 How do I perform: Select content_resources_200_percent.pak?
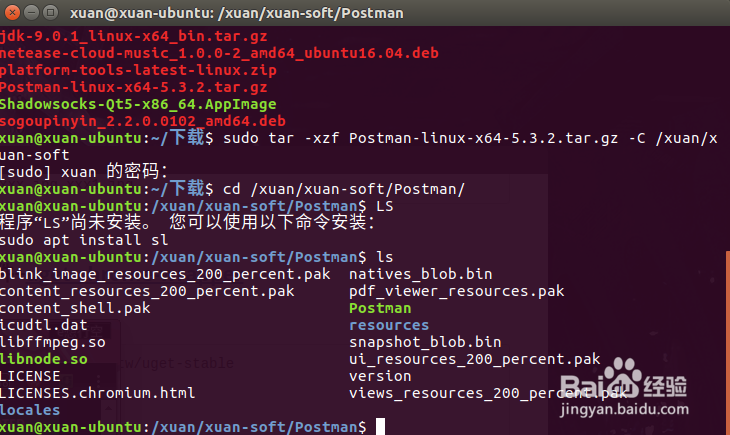coord(147,291)
